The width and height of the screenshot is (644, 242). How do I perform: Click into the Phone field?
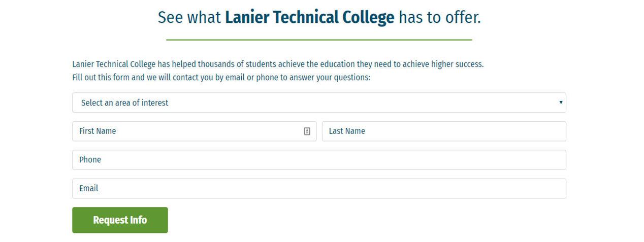pyautogui.click(x=319, y=160)
